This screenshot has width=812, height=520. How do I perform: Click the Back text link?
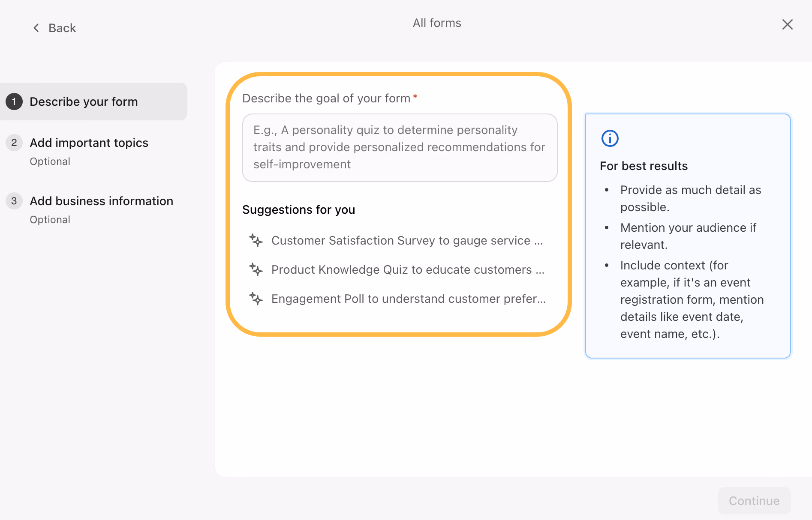[x=62, y=28]
